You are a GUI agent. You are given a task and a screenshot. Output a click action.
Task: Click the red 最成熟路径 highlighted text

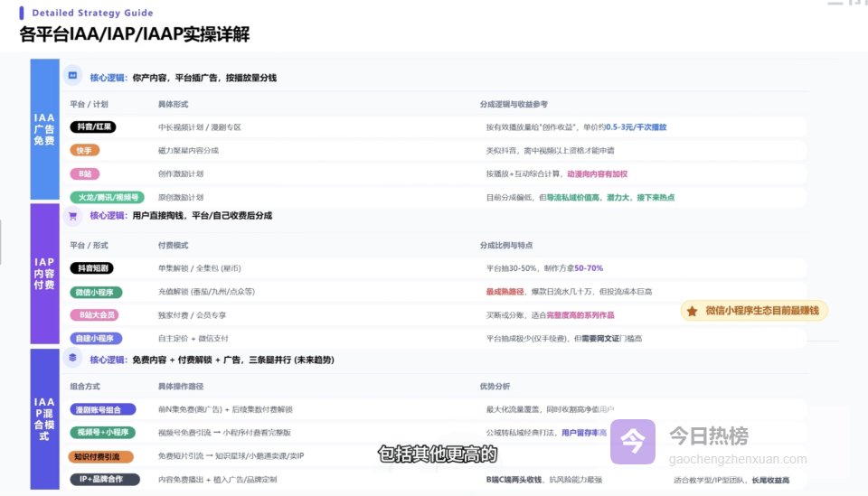coord(505,292)
